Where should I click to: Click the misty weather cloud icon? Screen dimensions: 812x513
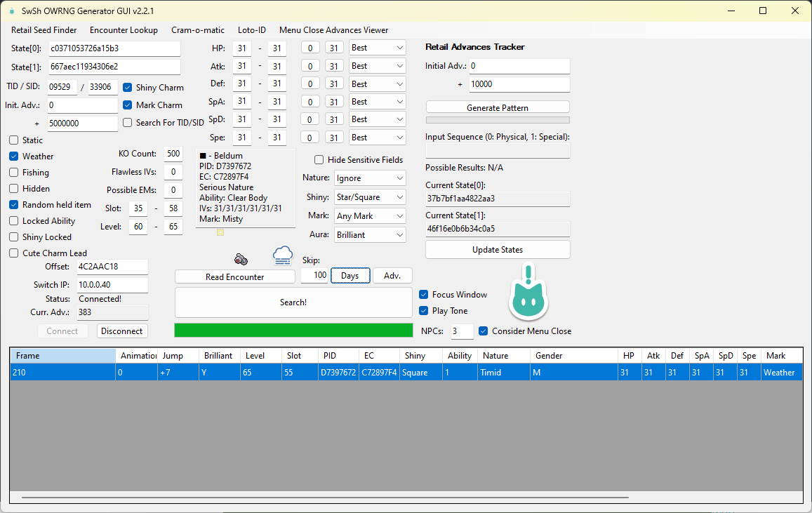click(283, 255)
